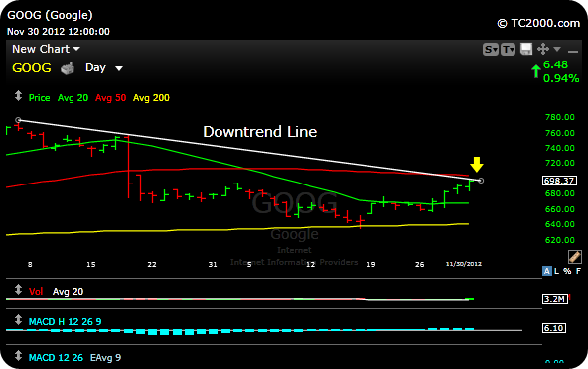Select the A arithmetic scale toggle

[546, 271]
